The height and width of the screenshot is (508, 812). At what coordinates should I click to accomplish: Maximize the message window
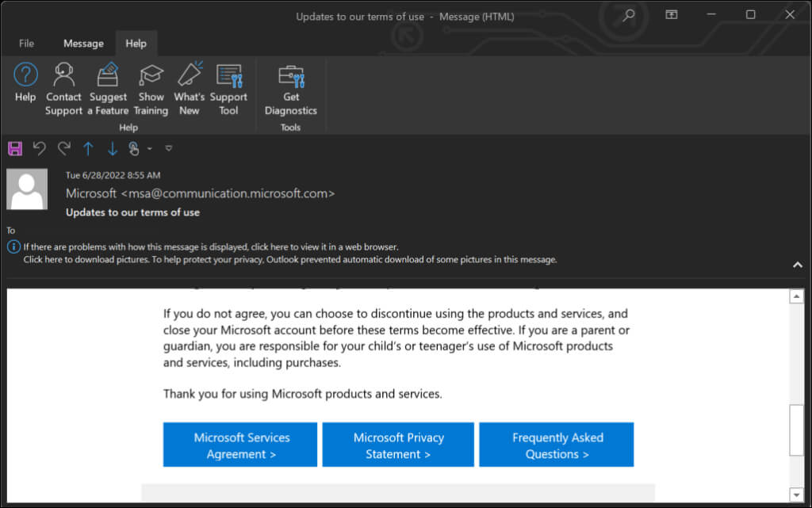[750, 14]
